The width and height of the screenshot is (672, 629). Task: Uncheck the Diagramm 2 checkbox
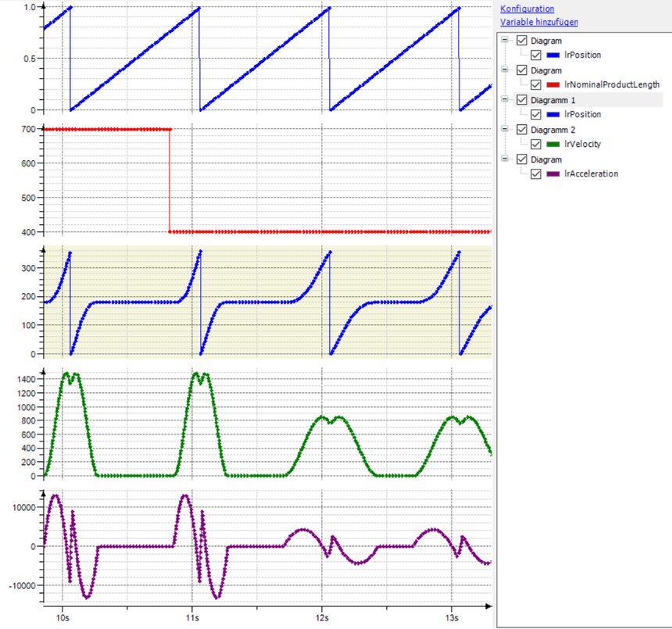(521, 130)
